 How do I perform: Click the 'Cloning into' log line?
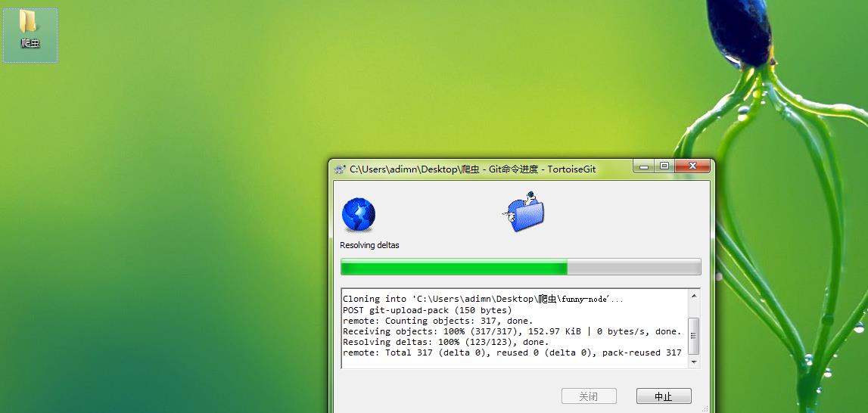click(483, 299)
